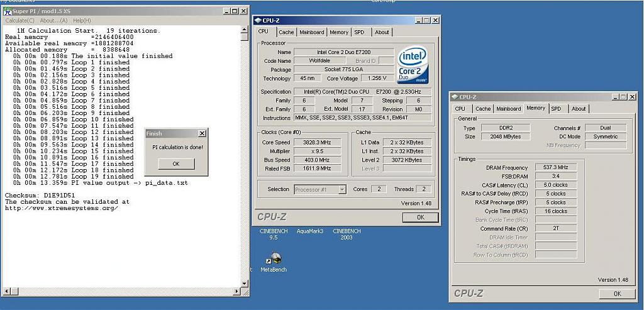Click the Super PI scroll up arrow
This screenshot has height=310, width=644.
coord(245,30)
